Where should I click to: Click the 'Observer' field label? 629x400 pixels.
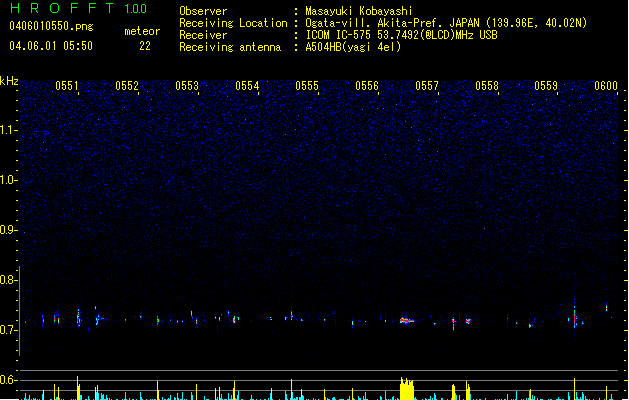pos(203,11)
